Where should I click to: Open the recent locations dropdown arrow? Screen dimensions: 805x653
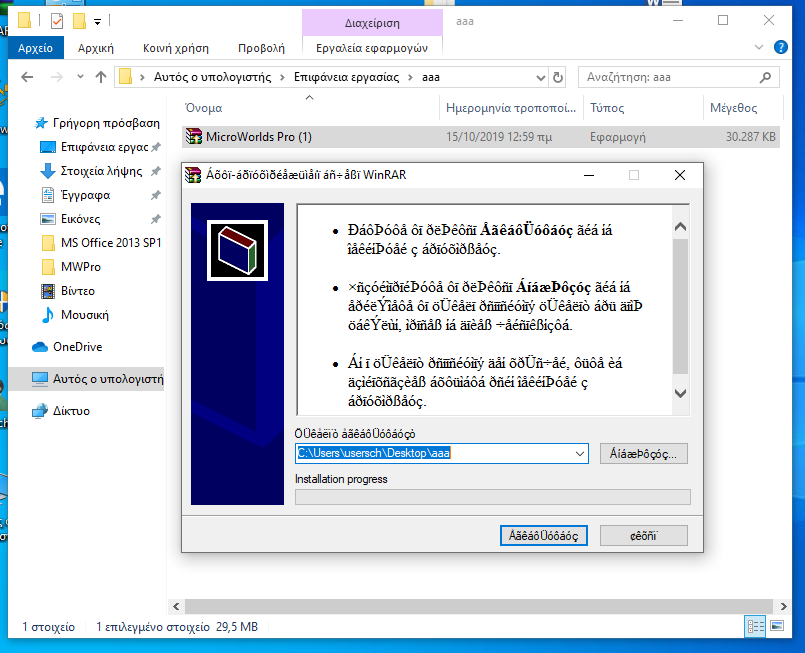80,77
